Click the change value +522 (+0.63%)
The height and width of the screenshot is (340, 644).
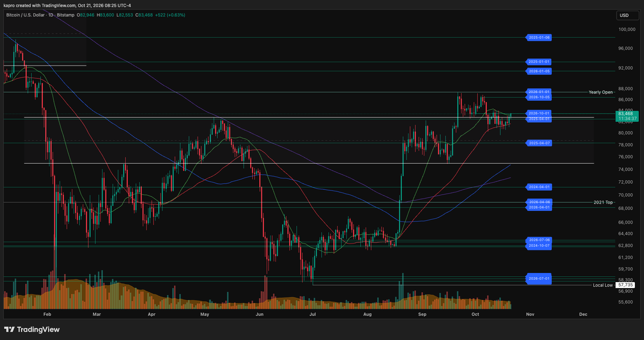pos(171,15)
